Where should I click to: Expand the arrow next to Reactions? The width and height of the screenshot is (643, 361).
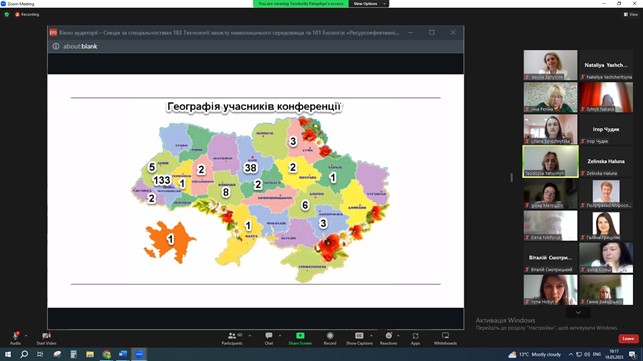point(398,336)
